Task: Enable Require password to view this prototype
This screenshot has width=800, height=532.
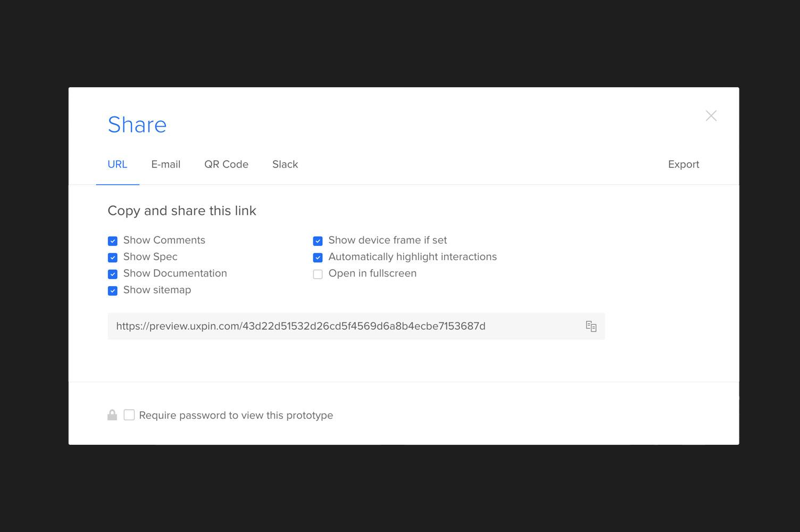Action: coord(129,415)
